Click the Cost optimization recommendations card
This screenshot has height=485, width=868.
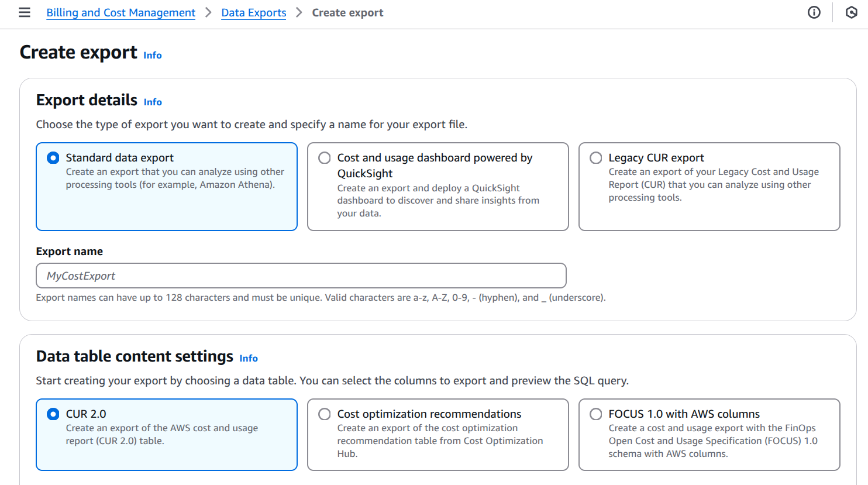[x=438, y=434]
